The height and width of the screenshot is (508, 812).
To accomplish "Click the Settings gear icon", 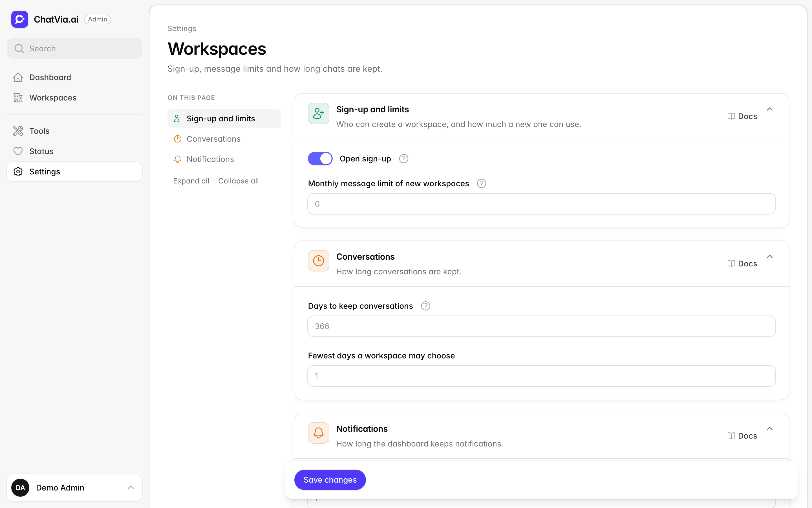I will click(x=18, y=172).
